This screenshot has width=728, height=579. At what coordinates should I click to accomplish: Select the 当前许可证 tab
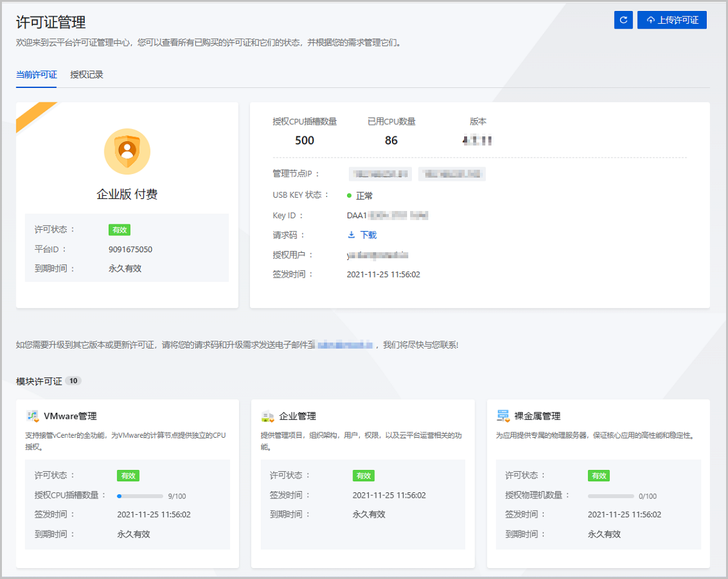36,75
